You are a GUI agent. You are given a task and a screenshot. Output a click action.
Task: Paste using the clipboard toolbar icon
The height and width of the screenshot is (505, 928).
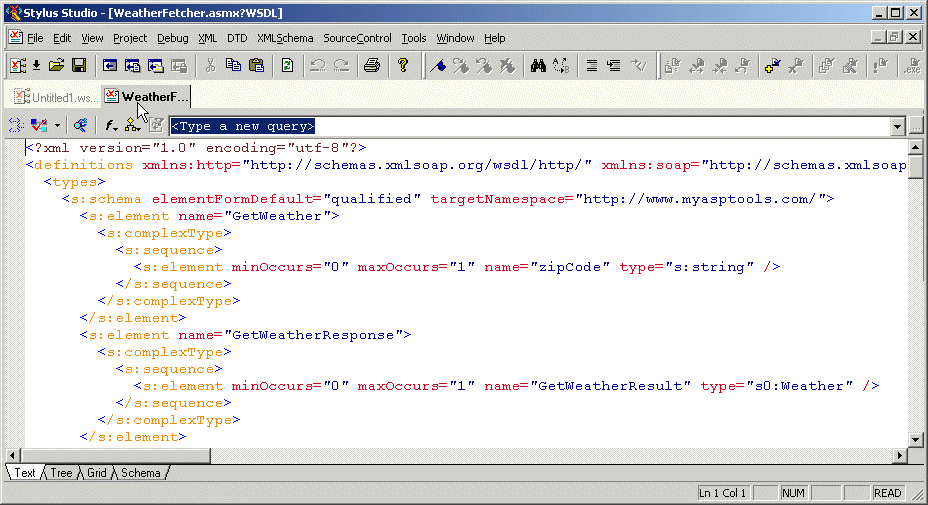(256, 66)
